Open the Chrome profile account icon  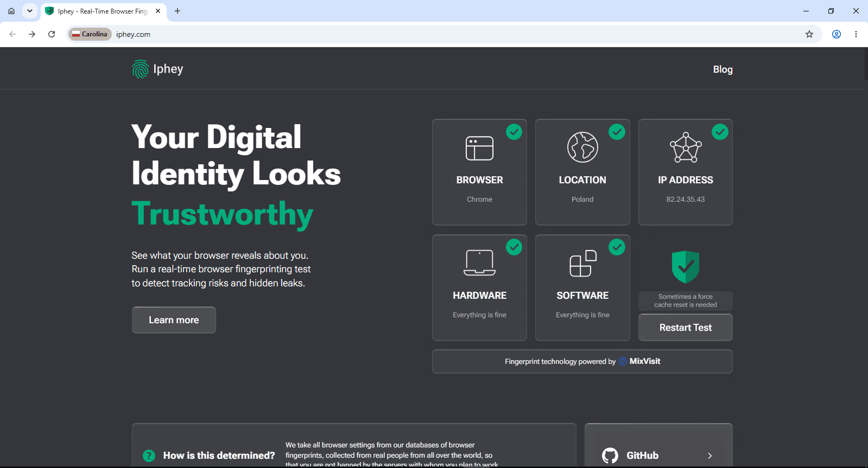click(x=837, y=34)
